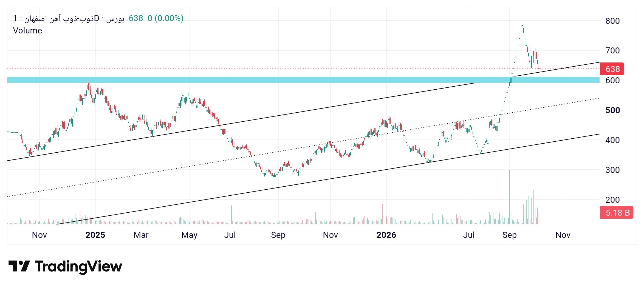The width and height of the screenshot is (644, 288).
Task: Click the 200 price axis label
Action: tap(612, 200)
